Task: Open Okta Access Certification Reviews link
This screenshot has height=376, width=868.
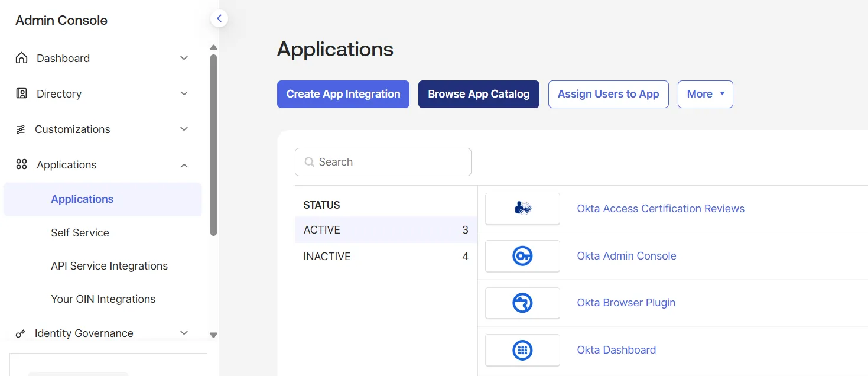Action: click(661, 209)
